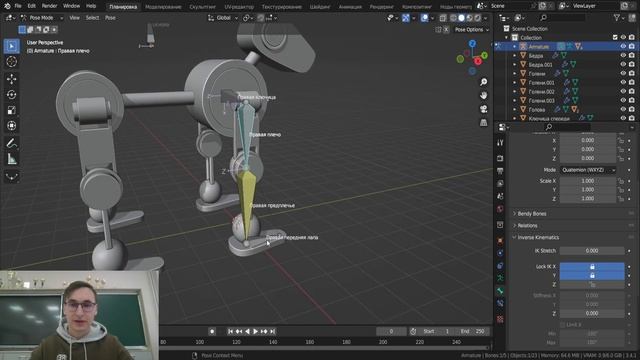The height and width of the screenshot is (360, 640).
Task: Hide the Голова object in outliner
Action: point(623,109)
